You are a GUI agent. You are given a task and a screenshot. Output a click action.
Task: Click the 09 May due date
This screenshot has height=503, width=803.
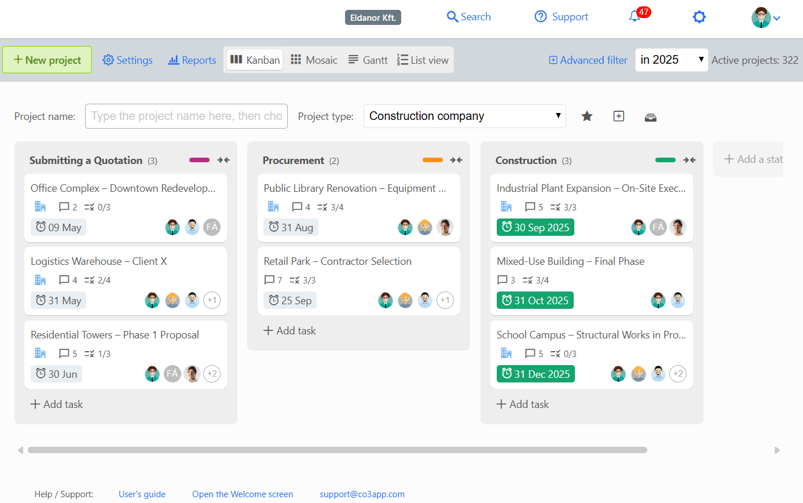58,227
